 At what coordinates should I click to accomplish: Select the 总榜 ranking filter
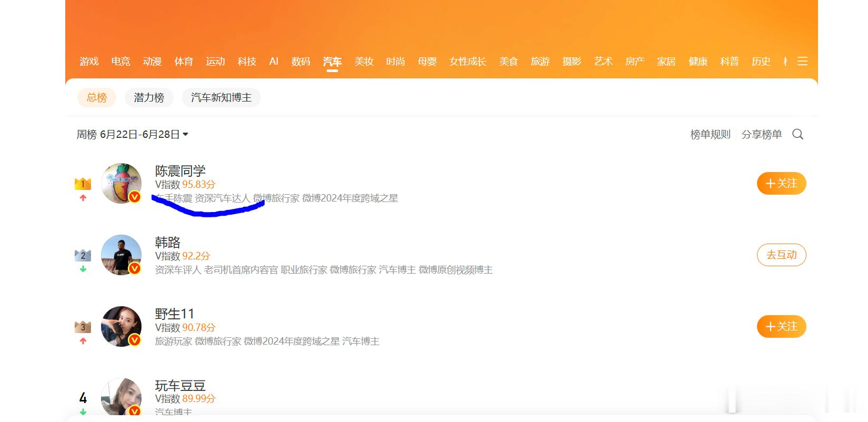tap(97, 97)
